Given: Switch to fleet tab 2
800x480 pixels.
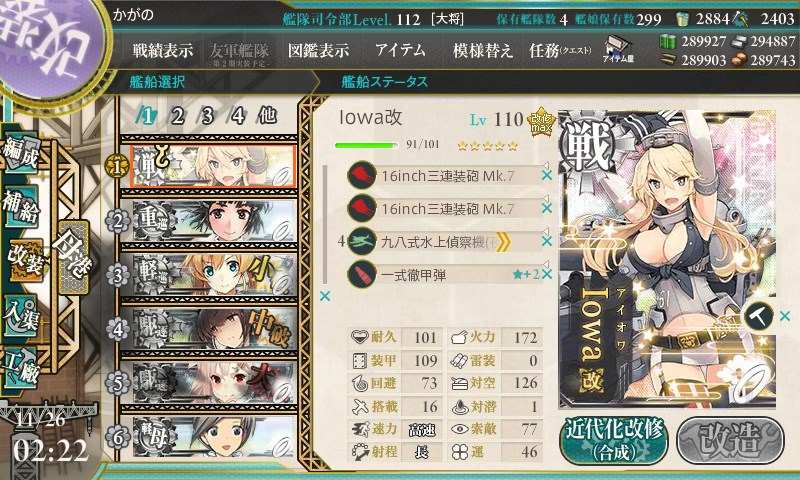Looking at the screenshot, I should point(177,116).
